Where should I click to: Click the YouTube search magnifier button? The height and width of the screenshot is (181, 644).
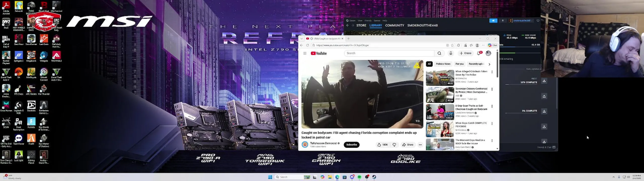[x=439, y=53]
